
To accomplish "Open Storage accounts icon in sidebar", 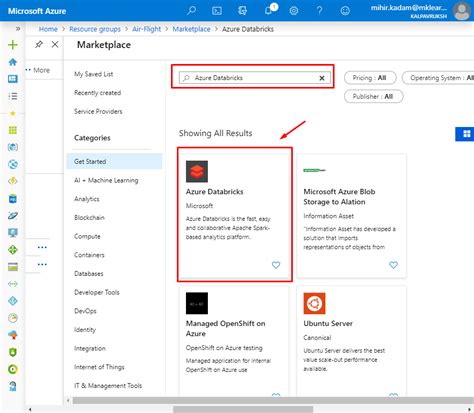I will click(13, 267).
